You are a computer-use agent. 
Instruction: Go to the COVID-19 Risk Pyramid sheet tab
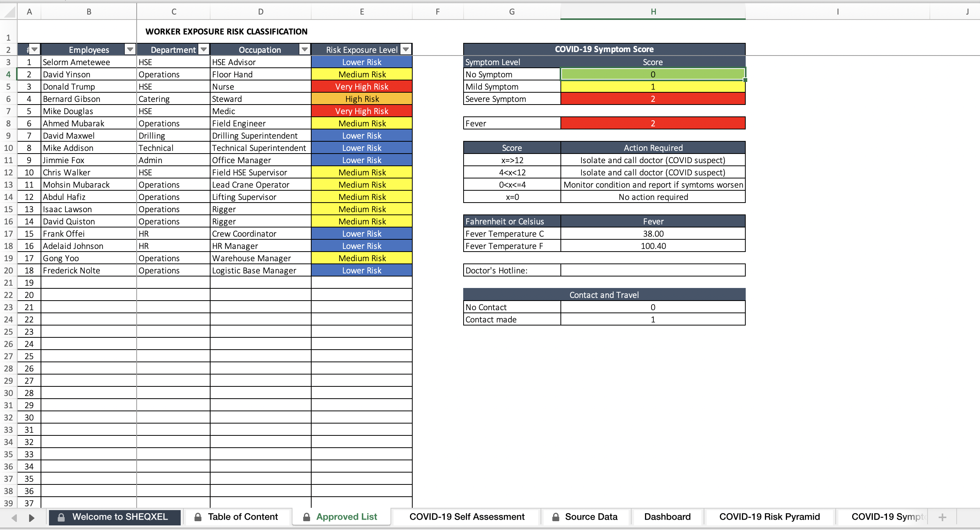[x=769, y=517]
